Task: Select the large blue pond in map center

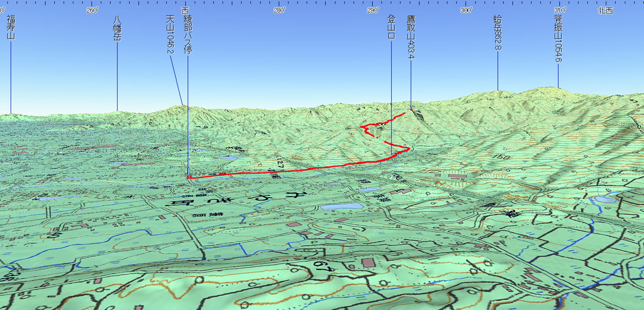Action: pos(342,206)
